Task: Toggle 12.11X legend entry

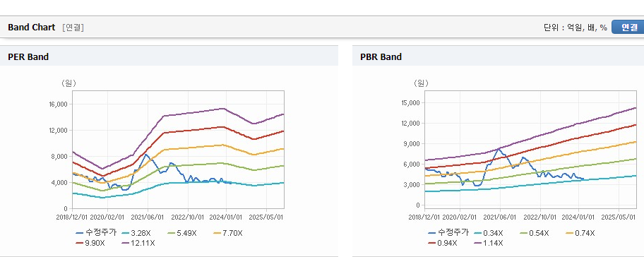Action: pyautogui.click(x=138, y=243)
